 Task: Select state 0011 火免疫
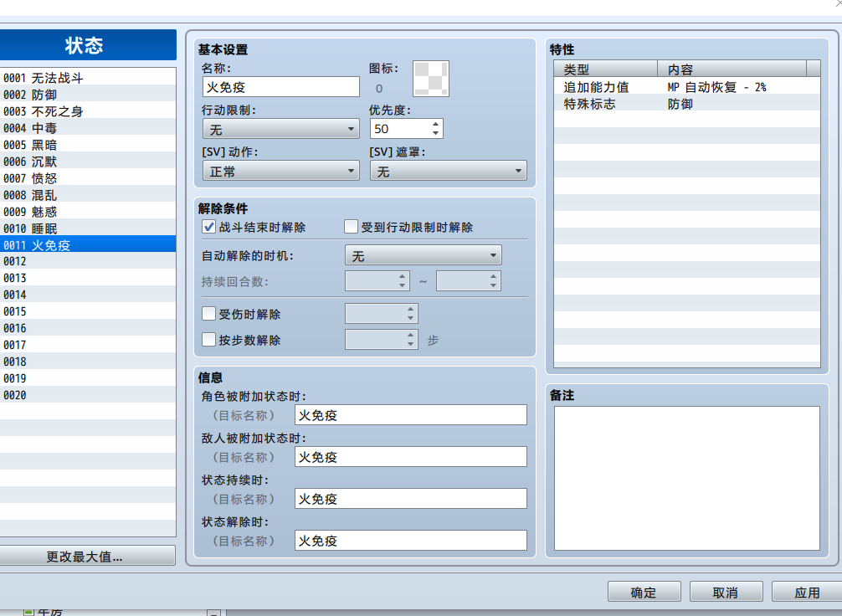click(x=88, y=245)
